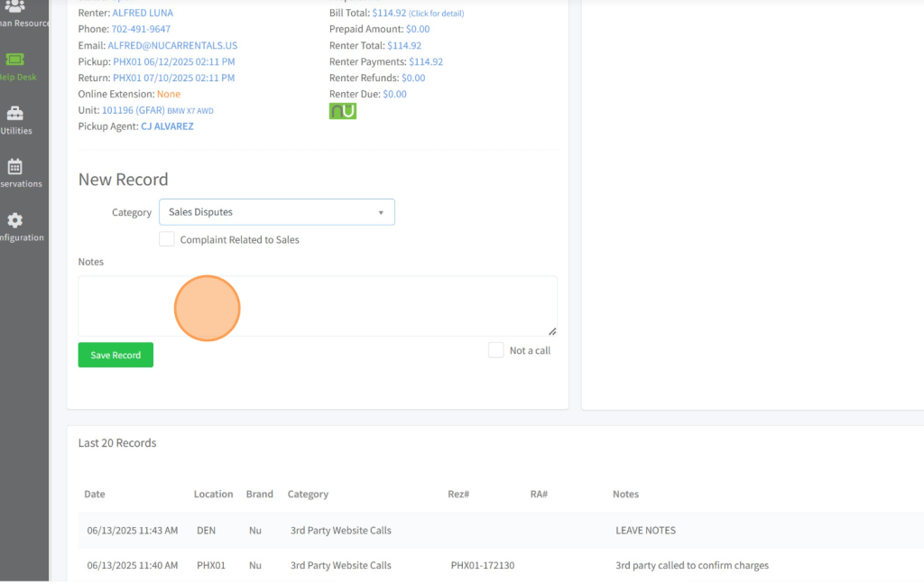Click the Category dropdown arrow
Screen dimensions: 924x584
point(381,213)
